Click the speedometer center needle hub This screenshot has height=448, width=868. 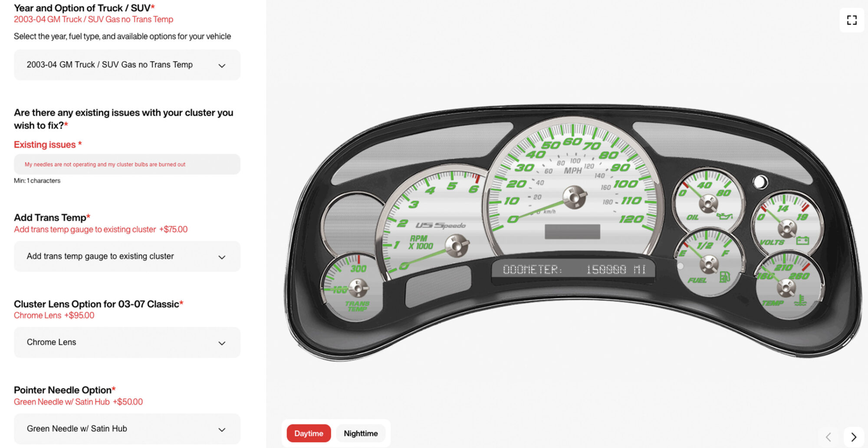(574, 197)
